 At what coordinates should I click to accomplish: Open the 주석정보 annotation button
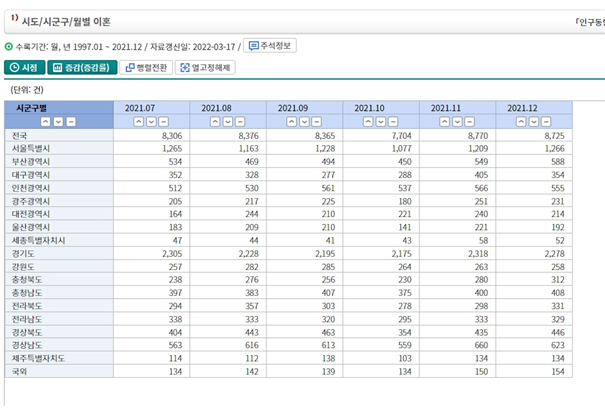tap(270, 46)
